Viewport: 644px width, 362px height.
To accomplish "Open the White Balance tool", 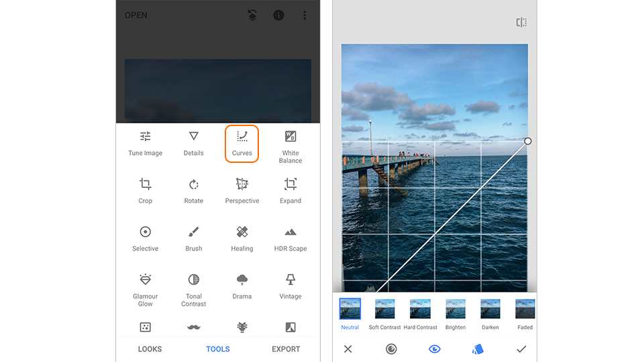I will pyautogui.click(x=290, y=147).
